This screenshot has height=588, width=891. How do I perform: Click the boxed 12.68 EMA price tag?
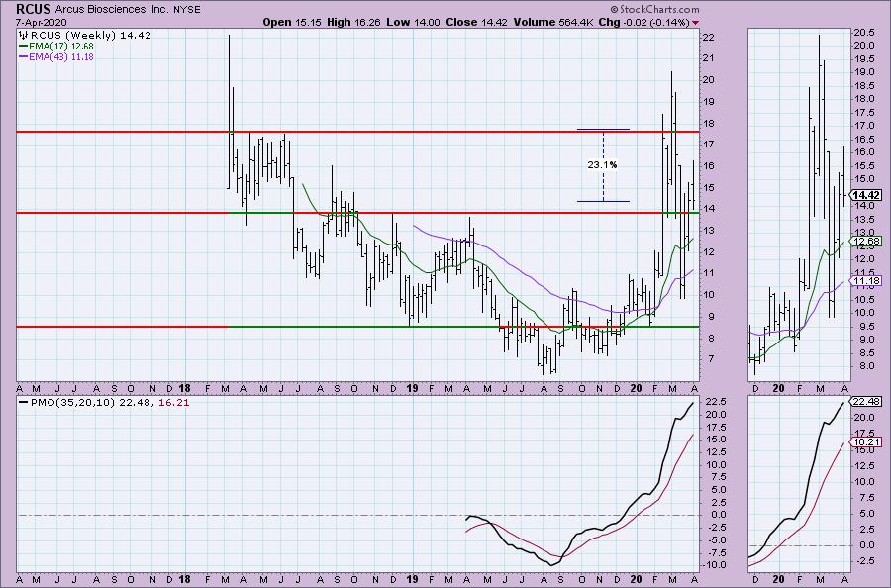(867, 241)
